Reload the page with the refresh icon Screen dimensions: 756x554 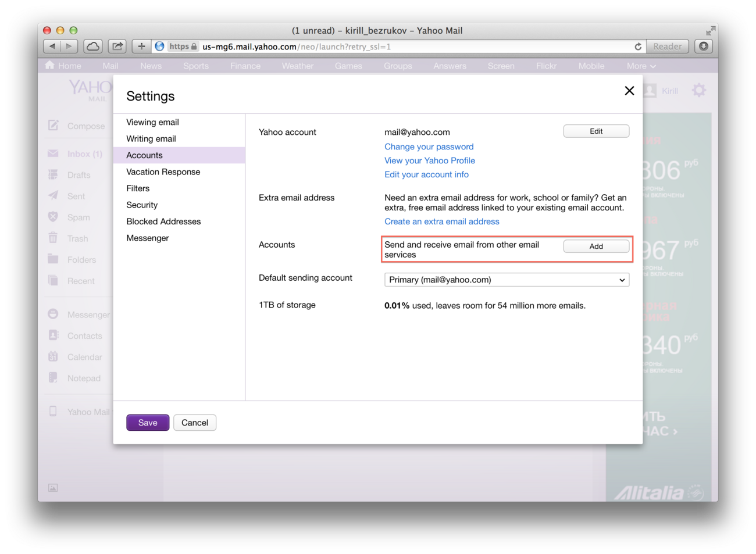click(637, 47)
